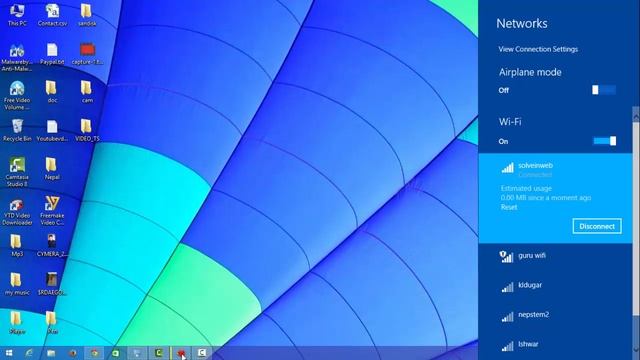Open the Nepal folder
The width and height of the screenshot is (640, 360).
[52, 169]
